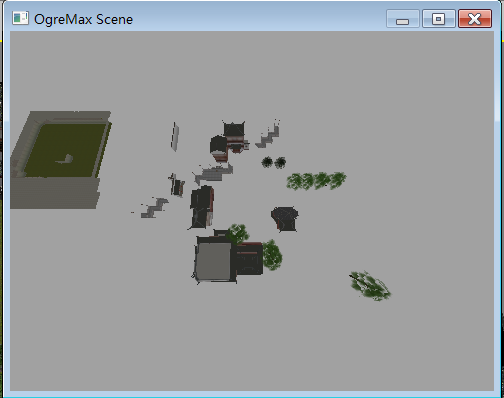The height and width of the screenshot is (398, 504).
Task: Click the zigzag stone staircase at top right
Action: tap(268, 135)
